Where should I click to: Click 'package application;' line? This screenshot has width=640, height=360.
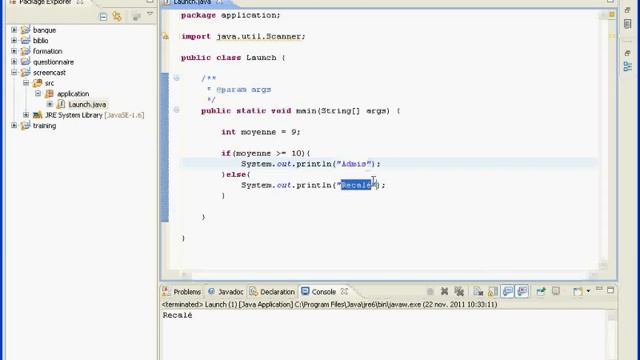click(x=231, y=15)
